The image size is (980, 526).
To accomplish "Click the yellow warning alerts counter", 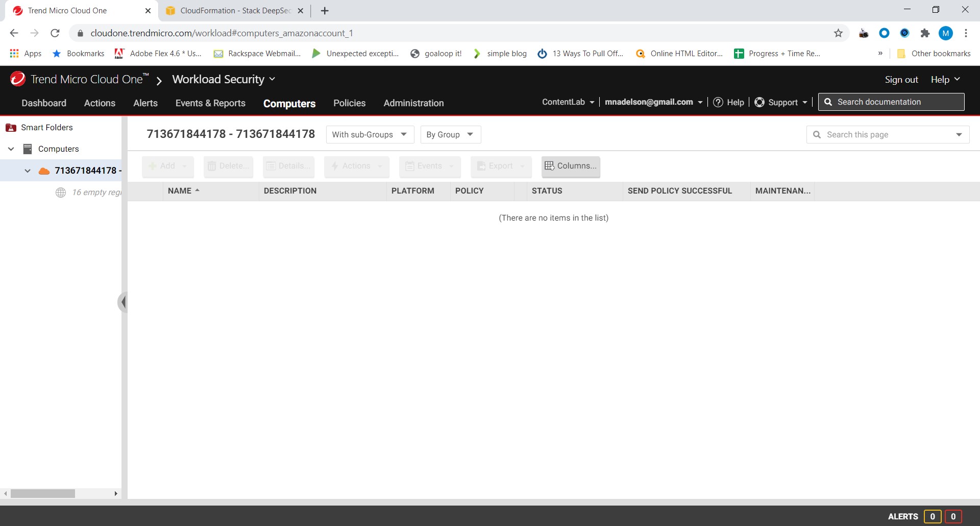I will pos(933,516).
